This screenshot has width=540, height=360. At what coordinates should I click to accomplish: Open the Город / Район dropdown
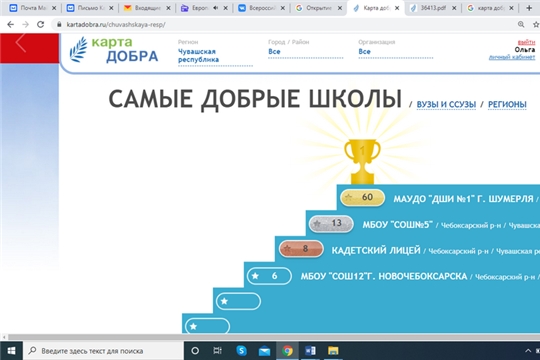click(305, 52)
